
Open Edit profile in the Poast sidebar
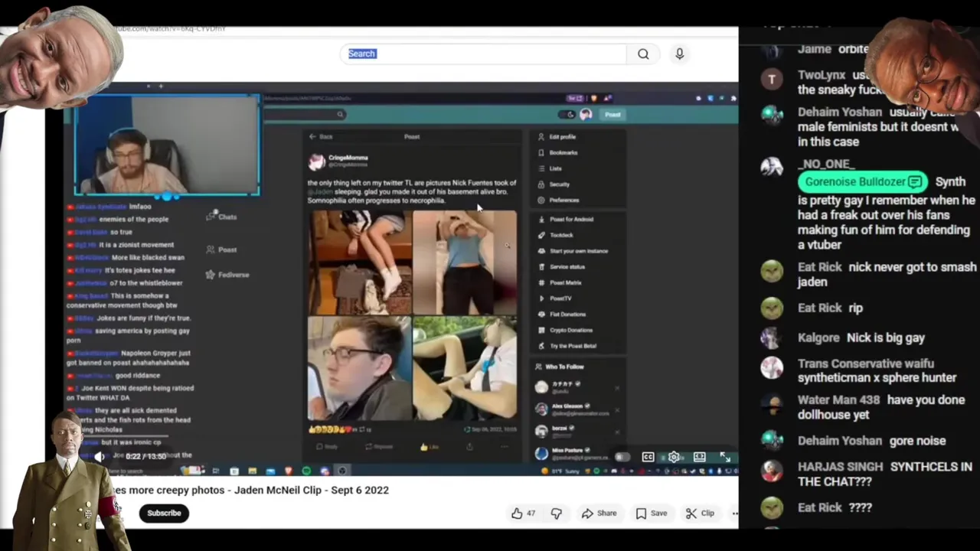click(557, 137)
